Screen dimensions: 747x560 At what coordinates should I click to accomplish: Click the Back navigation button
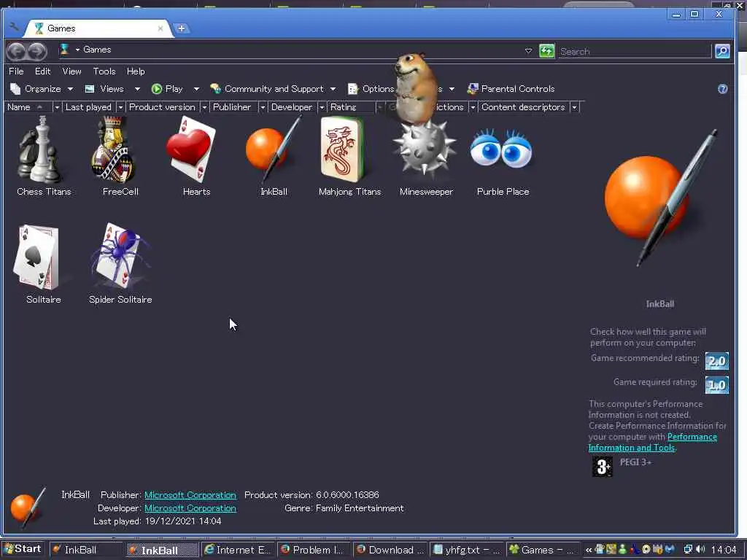coord(16,50)
